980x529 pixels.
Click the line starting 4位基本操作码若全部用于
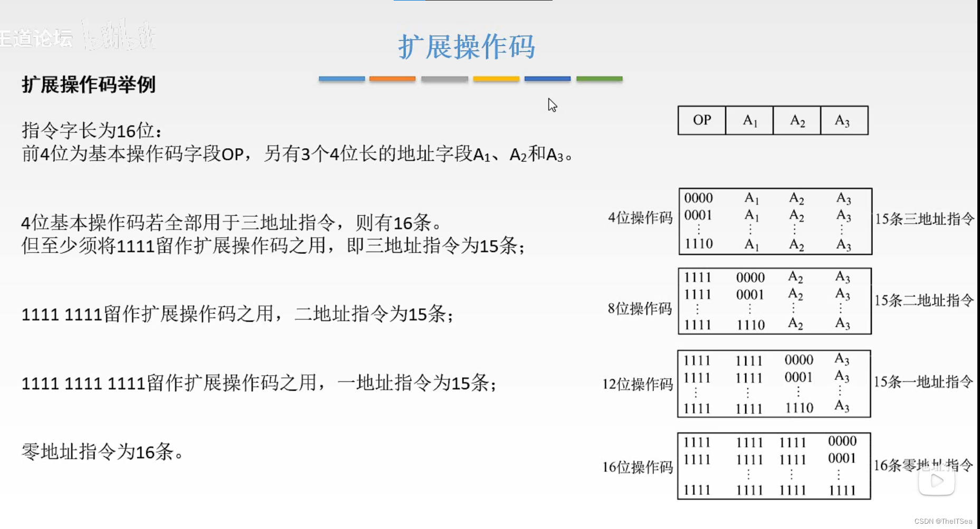pos(232,223)
